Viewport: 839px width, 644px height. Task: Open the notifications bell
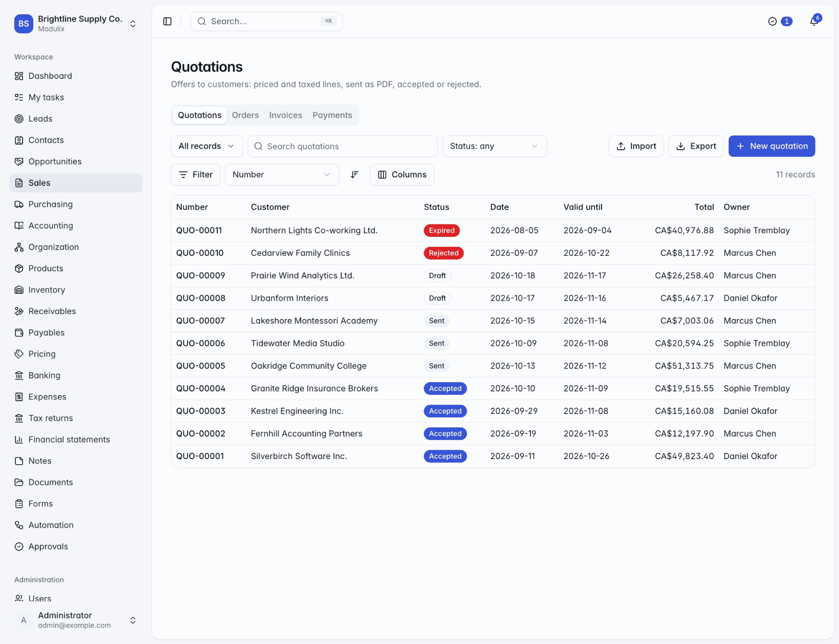click(814, 21)
